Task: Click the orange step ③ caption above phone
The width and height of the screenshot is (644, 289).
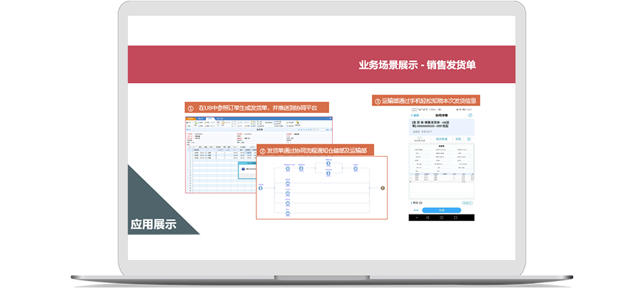Action: pyautogui.click(x=426, y=100)
